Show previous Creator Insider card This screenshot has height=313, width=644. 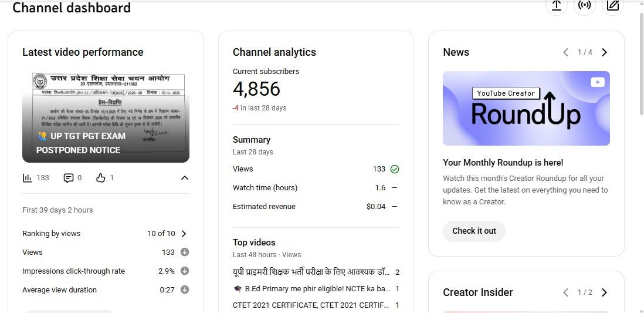point(565,292)
